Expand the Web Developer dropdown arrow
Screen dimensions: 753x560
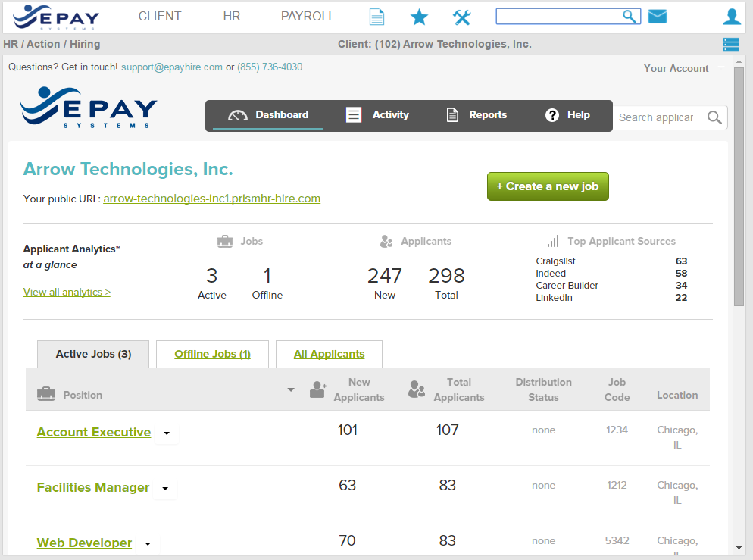coord(148,544)
